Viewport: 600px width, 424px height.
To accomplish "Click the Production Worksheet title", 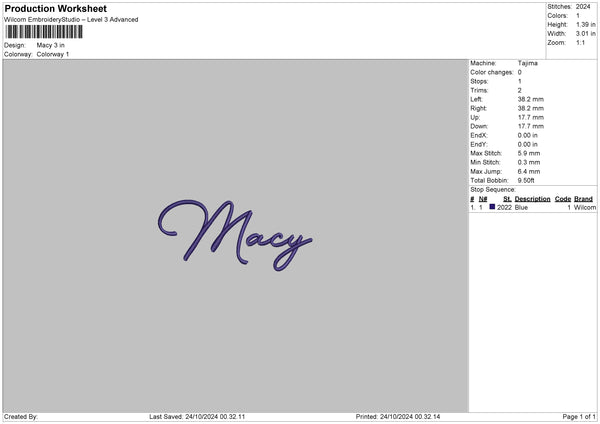I will point(55,8).
